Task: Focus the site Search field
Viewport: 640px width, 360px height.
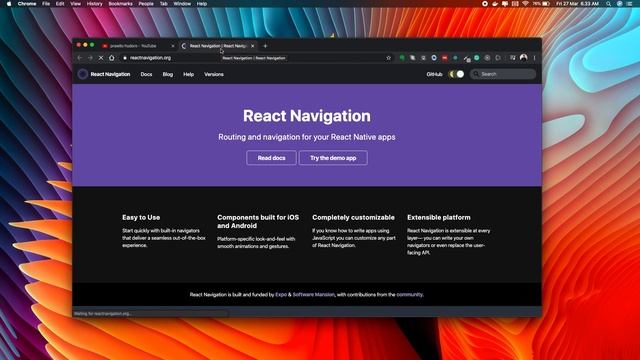Action: click(x=503, y=74)
